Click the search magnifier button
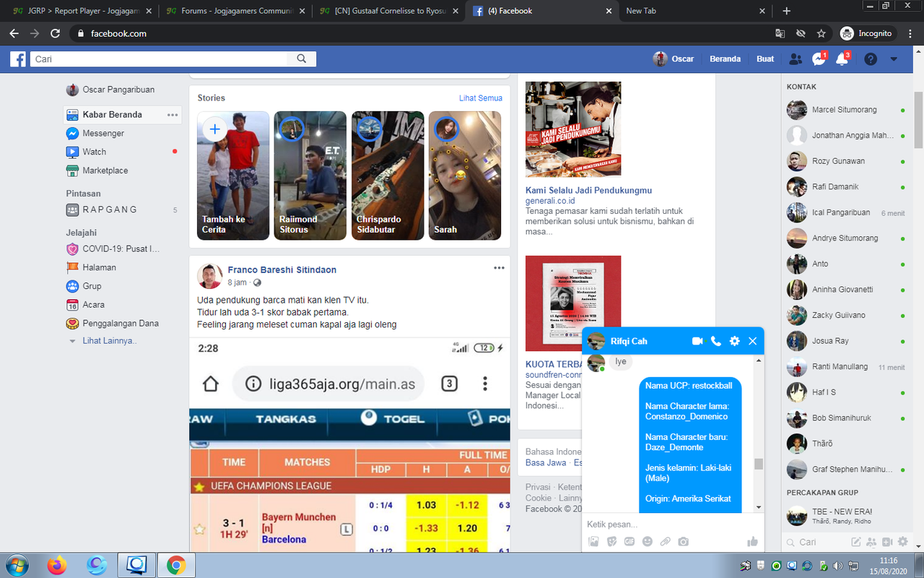 point(301,59)
